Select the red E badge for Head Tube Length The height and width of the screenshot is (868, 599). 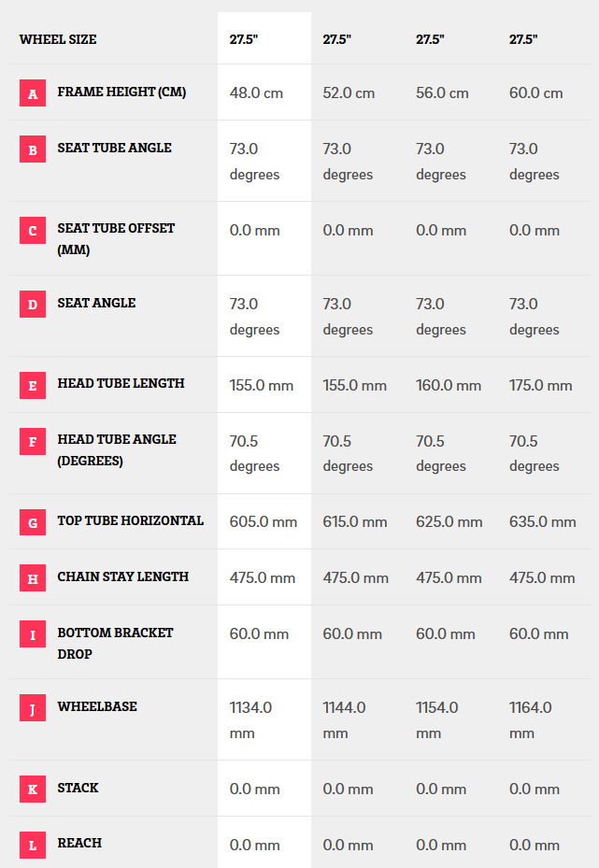point(33,385)
